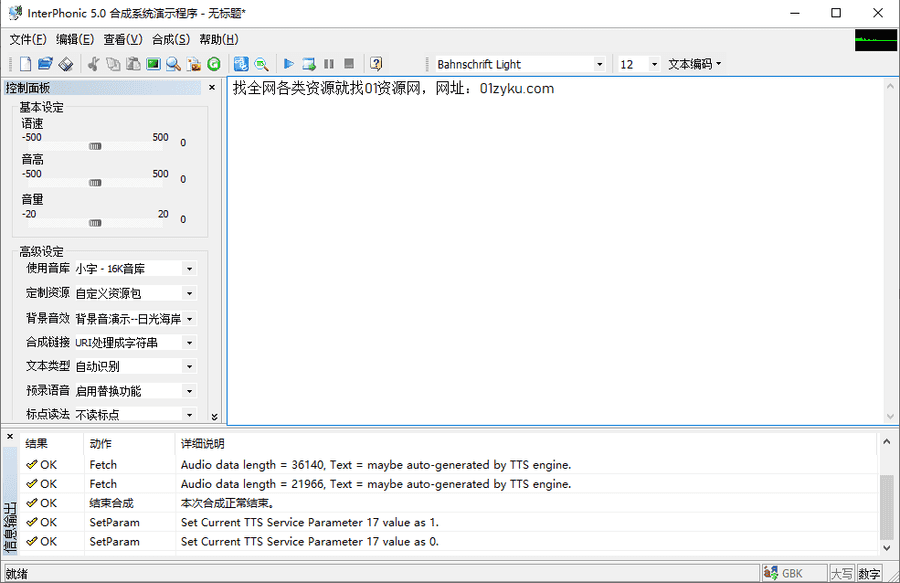Expand the 文本类型 dropdown
Image resolution: width=900 pixels, height=583 pixels.
coord(189,366)
